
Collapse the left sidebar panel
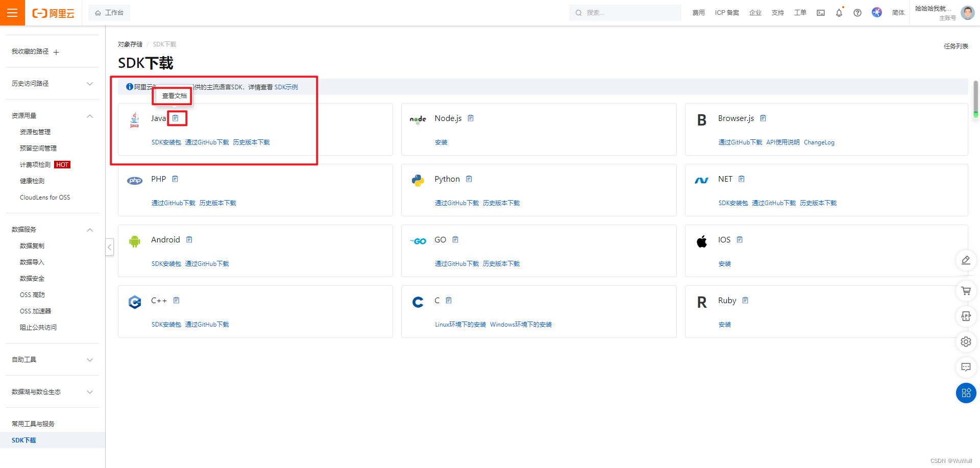tap(109, 247)
